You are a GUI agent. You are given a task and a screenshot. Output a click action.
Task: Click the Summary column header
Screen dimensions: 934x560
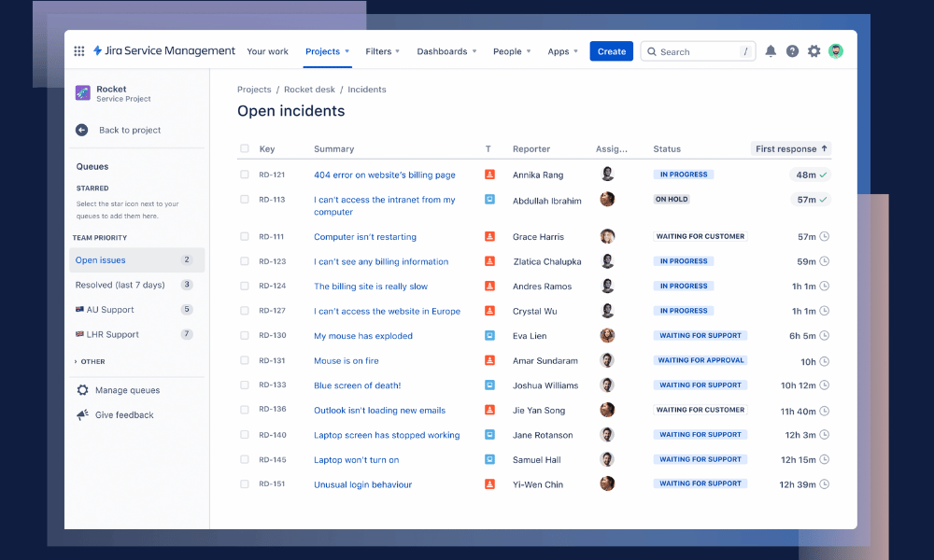[333, 148]
